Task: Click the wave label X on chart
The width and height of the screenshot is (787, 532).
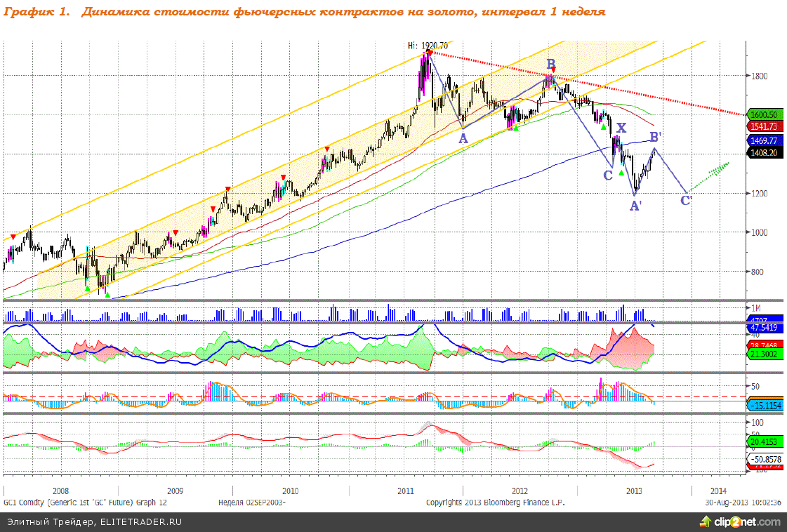Action: 621,128
